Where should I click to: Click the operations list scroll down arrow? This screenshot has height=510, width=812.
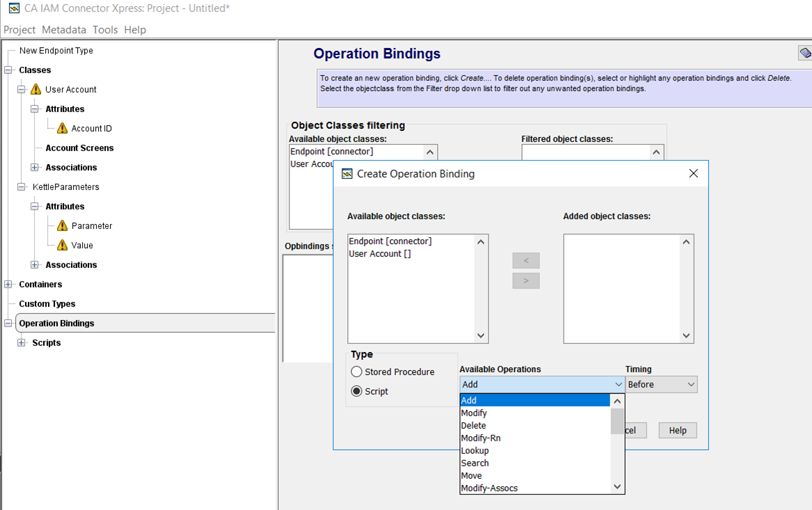tap(616, 487)
